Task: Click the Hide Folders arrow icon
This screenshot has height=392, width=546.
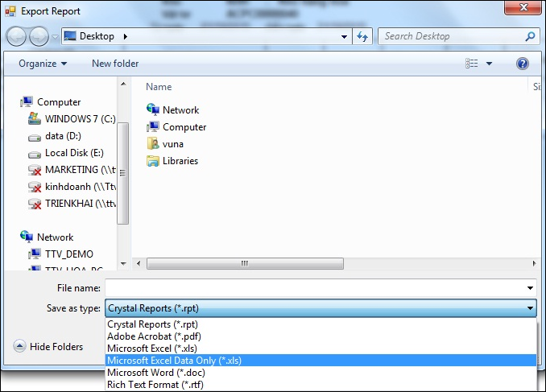Action: pyautogui.click(x=19, y=346)
